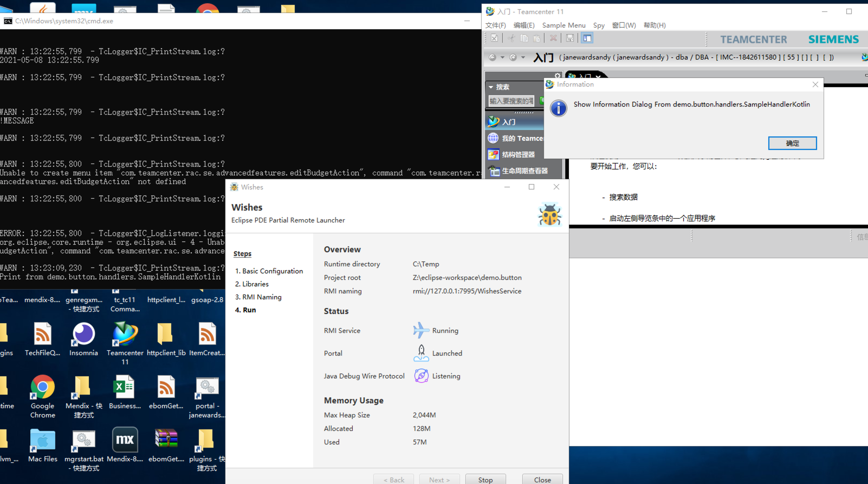Click the Close button in Wishes launcher

click(x=542, y=480)
